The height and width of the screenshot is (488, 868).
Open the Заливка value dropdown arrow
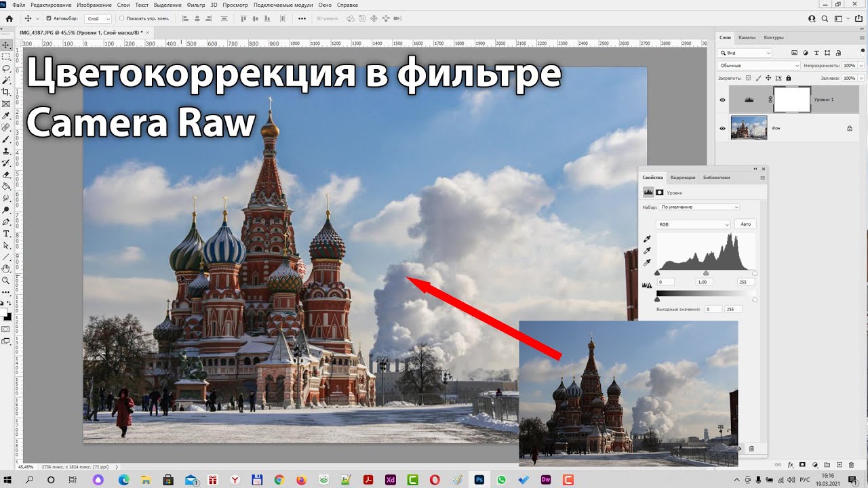point(861,78)
